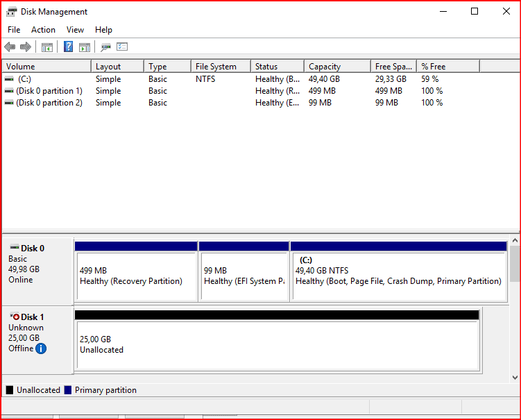Toggle the Show/Hide Action Pane icon

pyautogui.click(x=85, y=47)
